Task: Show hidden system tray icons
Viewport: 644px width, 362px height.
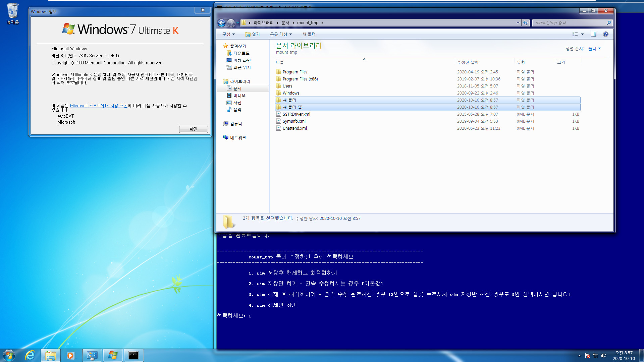Action: coord(579,356)
